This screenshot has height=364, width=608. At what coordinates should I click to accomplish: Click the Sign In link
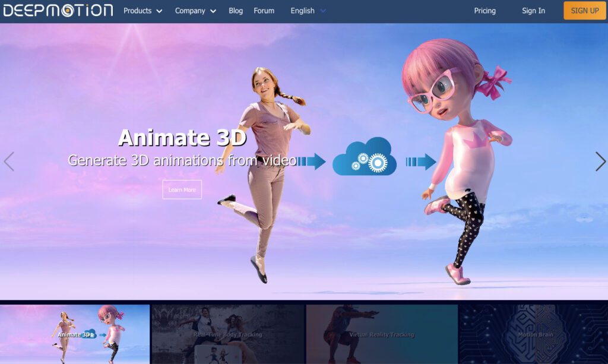click(533, 11)
